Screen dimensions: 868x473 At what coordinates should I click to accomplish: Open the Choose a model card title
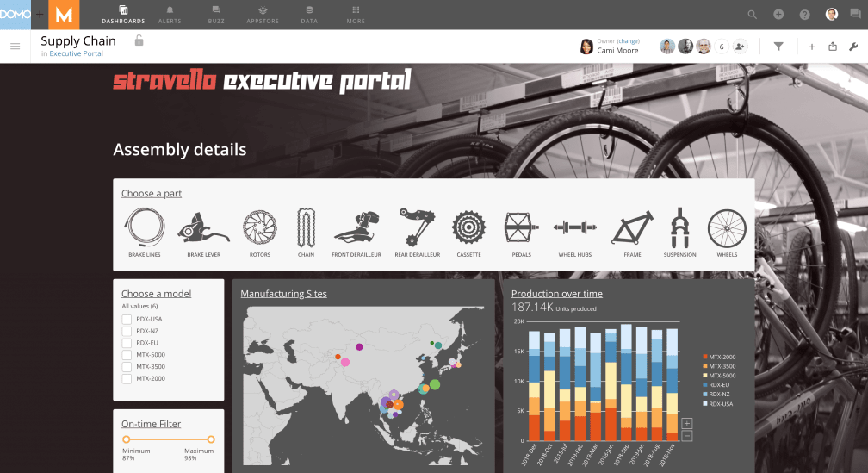156,294
